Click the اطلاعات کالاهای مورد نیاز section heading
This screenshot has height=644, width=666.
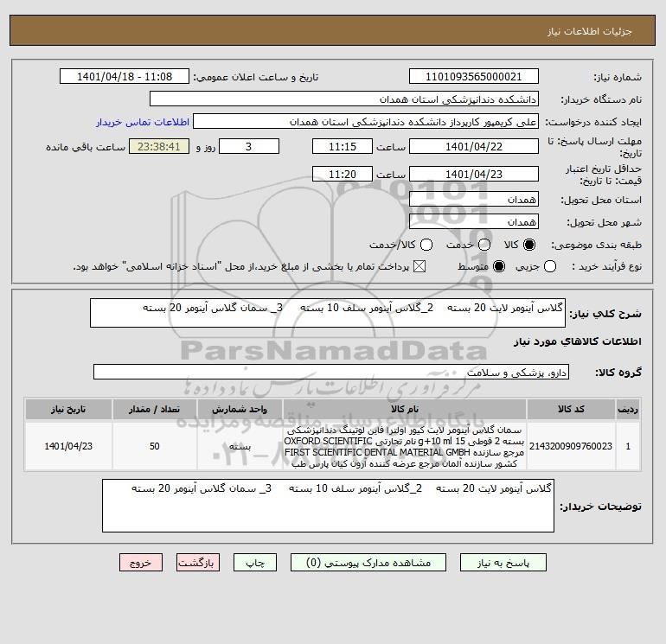[x=578, y=341]
